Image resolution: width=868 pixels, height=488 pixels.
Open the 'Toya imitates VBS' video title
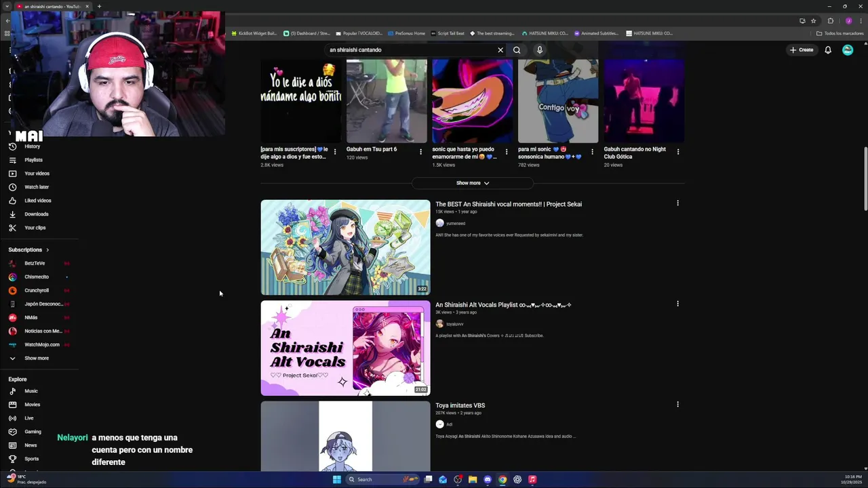460,405
